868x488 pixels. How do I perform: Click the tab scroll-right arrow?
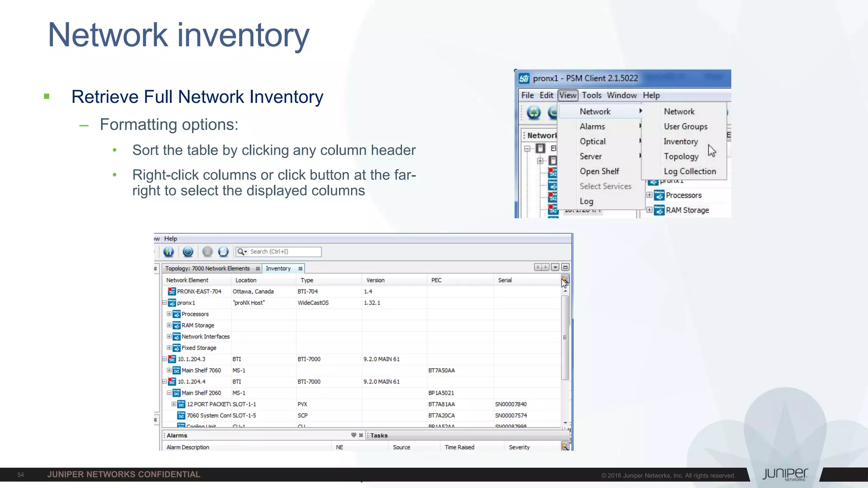[545, 267]
